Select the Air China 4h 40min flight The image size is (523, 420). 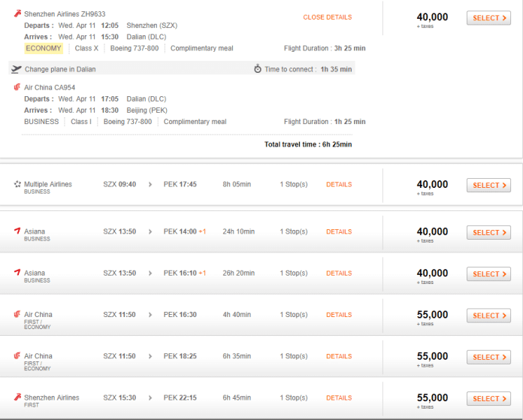click(488, 316)
